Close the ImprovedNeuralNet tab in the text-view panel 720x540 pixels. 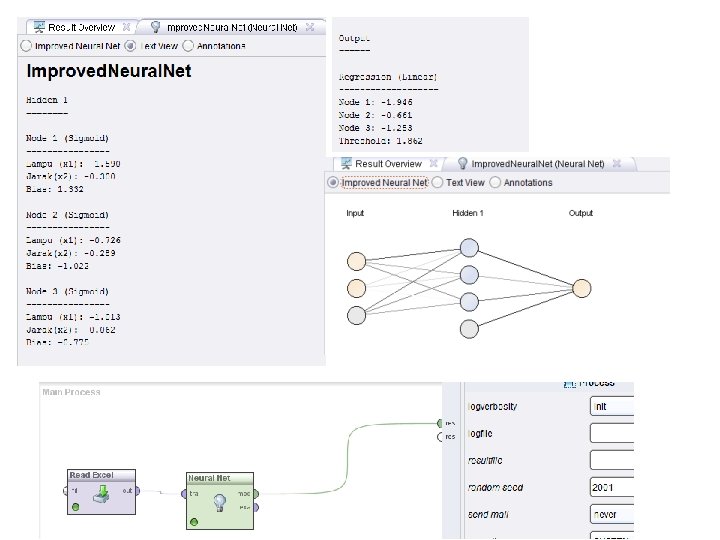[310, 27]
